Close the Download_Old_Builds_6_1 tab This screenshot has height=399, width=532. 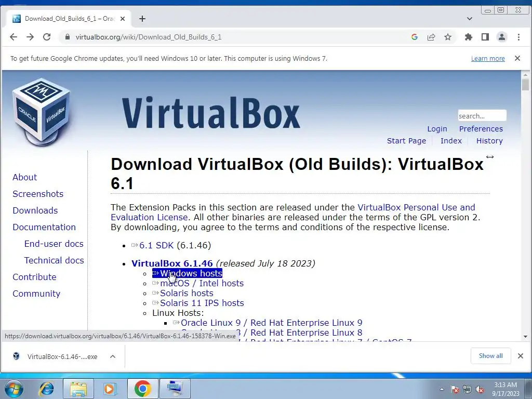(123, 19)
